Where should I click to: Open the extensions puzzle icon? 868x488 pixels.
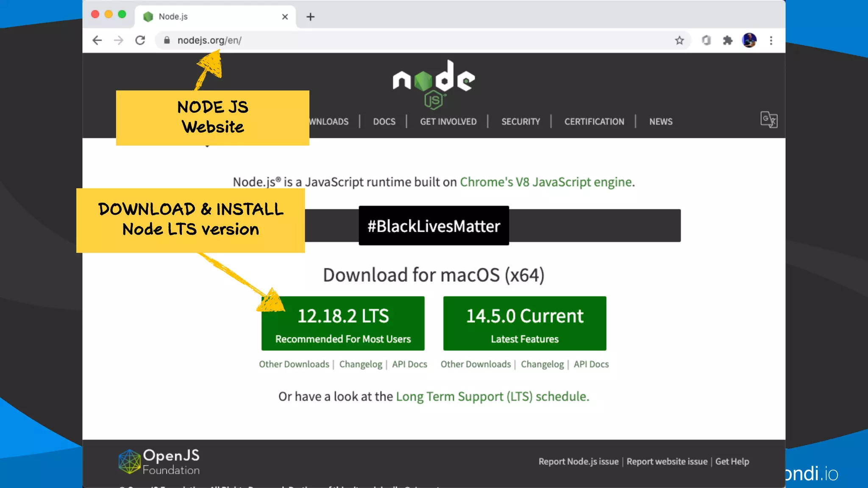pyautogui.click(x=728, y=40)
